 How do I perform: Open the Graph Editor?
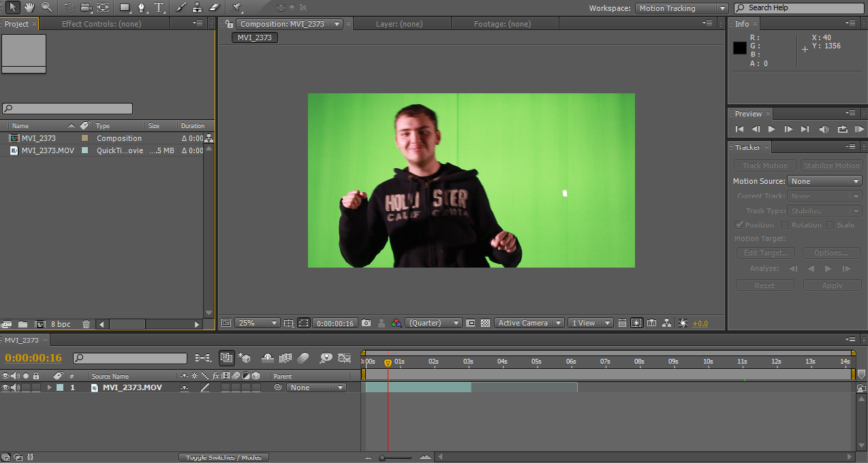coord(343,359)
